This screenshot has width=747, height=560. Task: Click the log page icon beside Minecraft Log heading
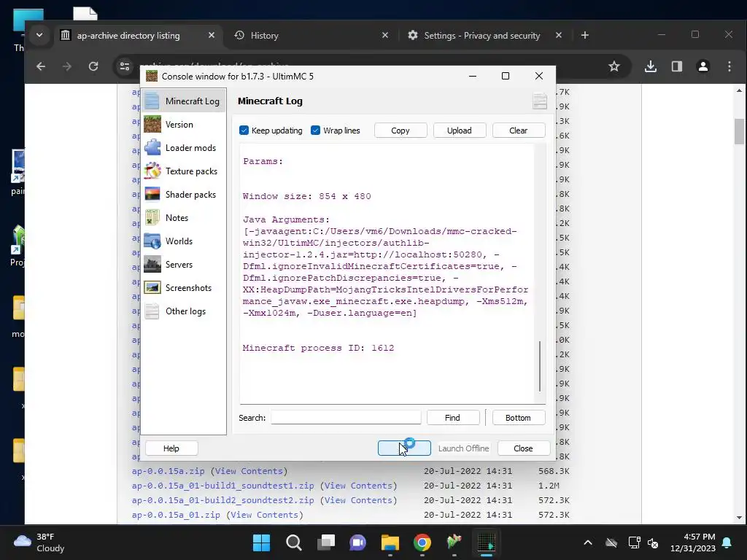(x=540, y=101)
